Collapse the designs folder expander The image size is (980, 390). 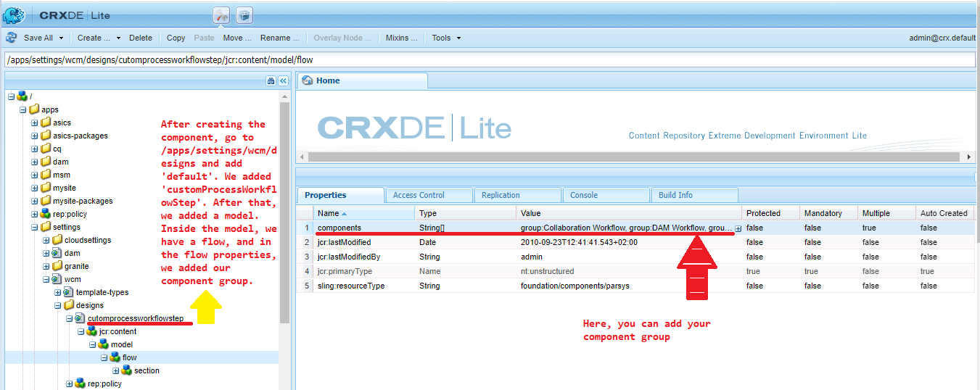[x=57, y=305]
